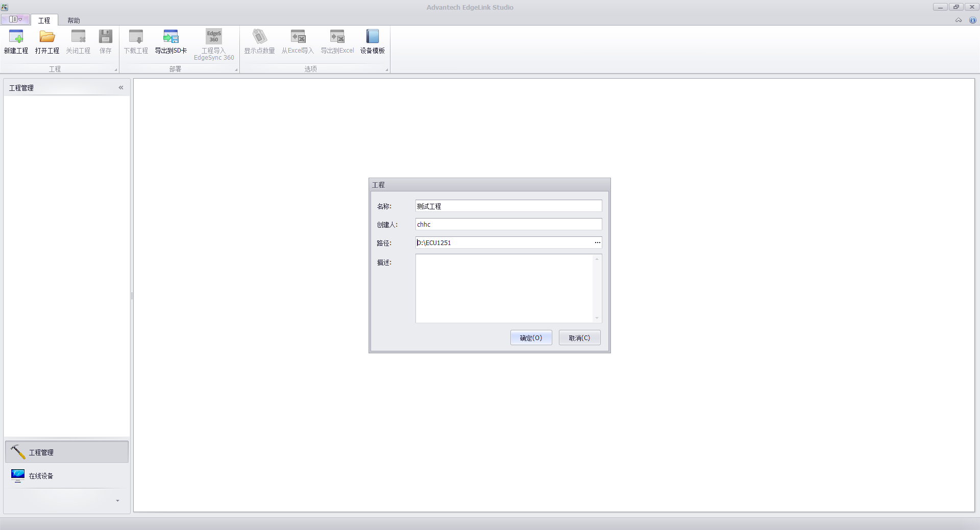The width and height of the screenshot is (980, 530).
Task: Click description scrollbar down arrow
Action: tap(597, 318)
